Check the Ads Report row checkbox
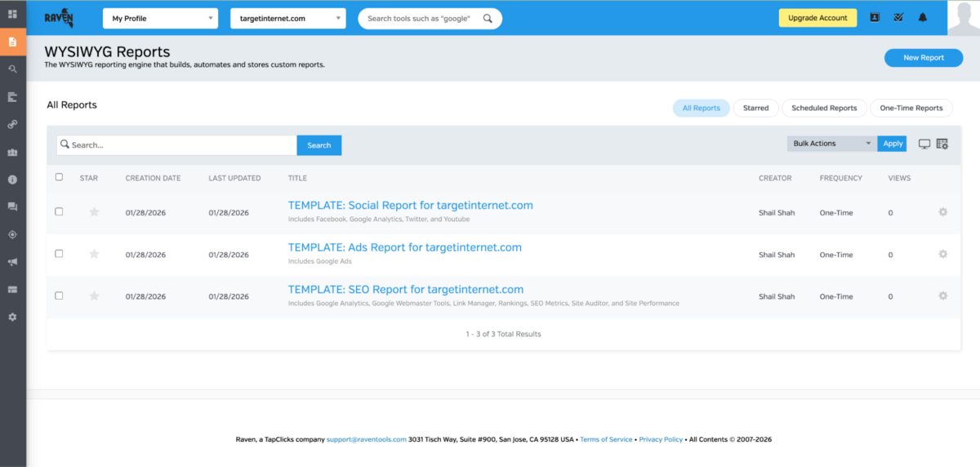This screenshot has height=467, width=980. (59, 254)
